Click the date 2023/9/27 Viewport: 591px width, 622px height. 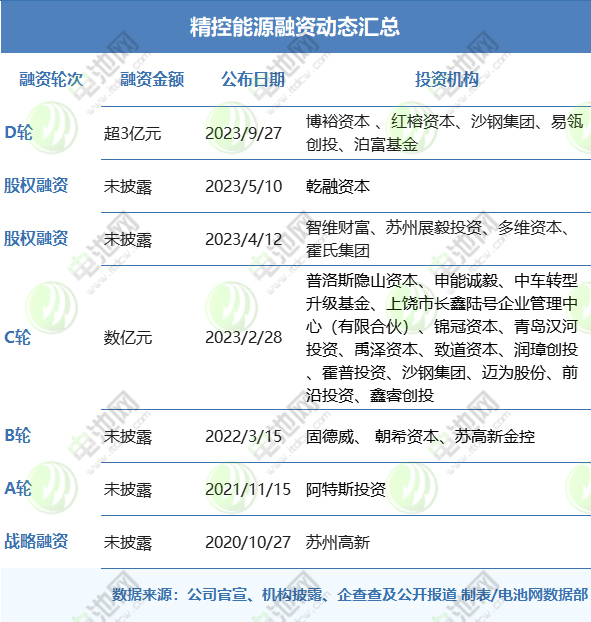point(243,134)
